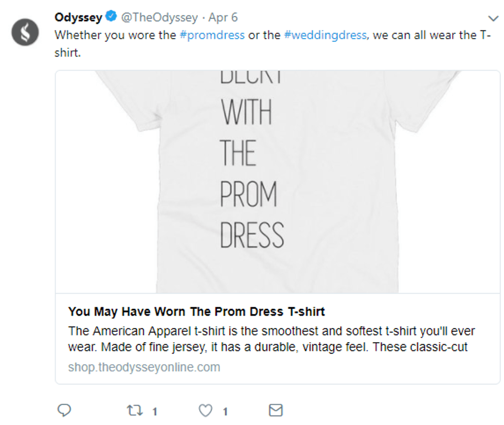Like the tweet with heart icon
Image resolution: width=504 pixels, height=425 pixels.
206,410
